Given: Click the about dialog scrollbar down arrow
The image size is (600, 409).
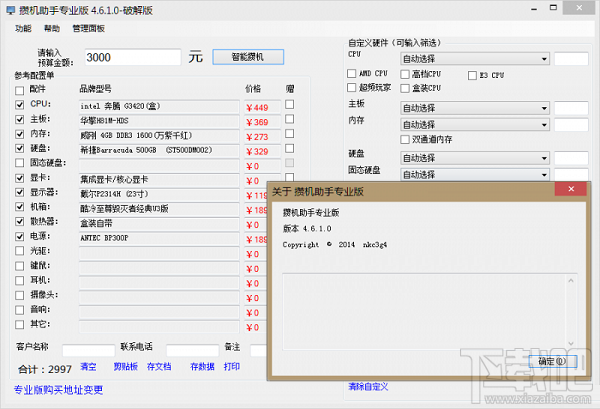Looking at the screenshot, I should point(571,344).
